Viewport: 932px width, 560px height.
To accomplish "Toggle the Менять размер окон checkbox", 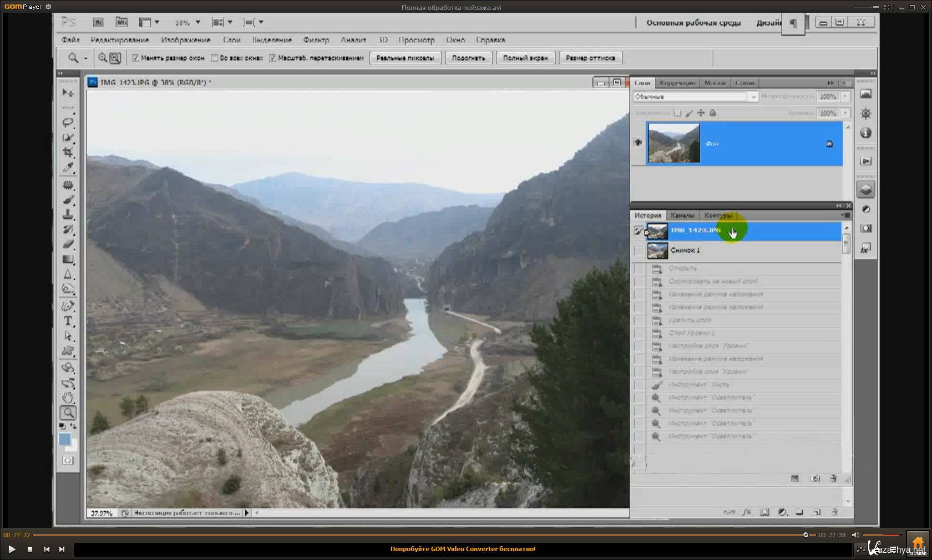I will [x=135, y=58].
